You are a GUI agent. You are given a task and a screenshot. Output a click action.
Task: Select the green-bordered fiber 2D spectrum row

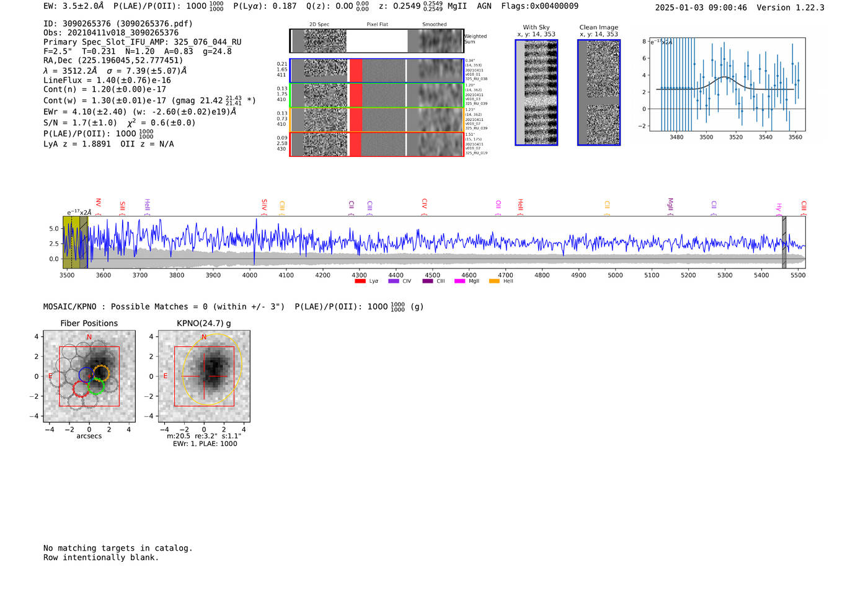coord(376,95)
